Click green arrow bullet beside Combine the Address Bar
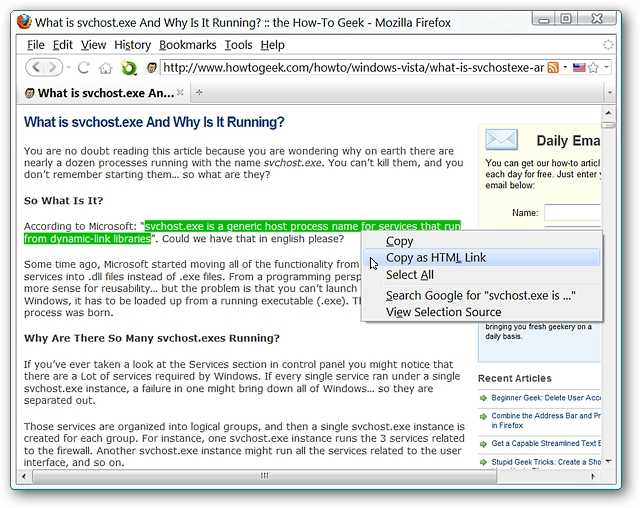 click(x=483, y=416)
